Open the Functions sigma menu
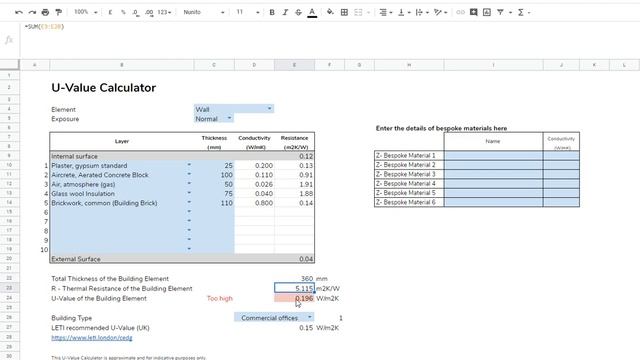Viewport: 640px width, 360px height. pyautogui.click(x=523, y=12)
